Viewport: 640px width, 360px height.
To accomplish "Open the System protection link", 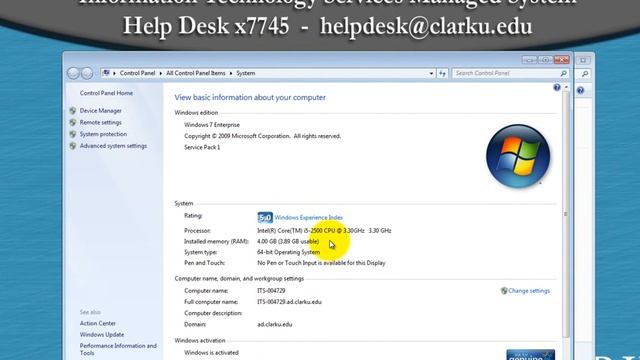I will tap(103, 134).
